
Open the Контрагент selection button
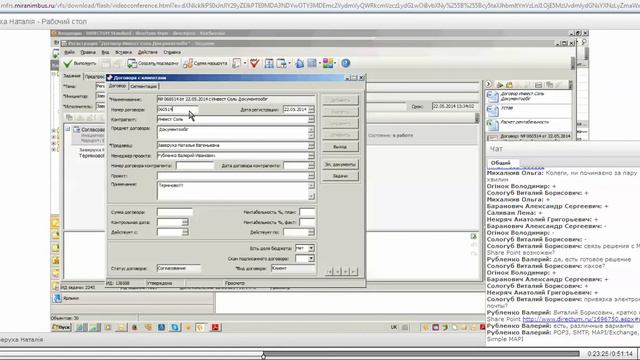click(311, 119)
